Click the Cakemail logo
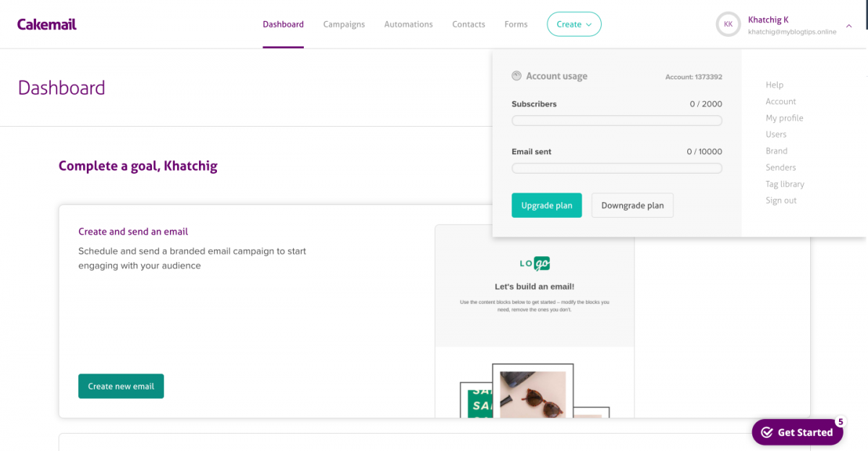This screenshot has height=451, width=868. pos(46,23)
